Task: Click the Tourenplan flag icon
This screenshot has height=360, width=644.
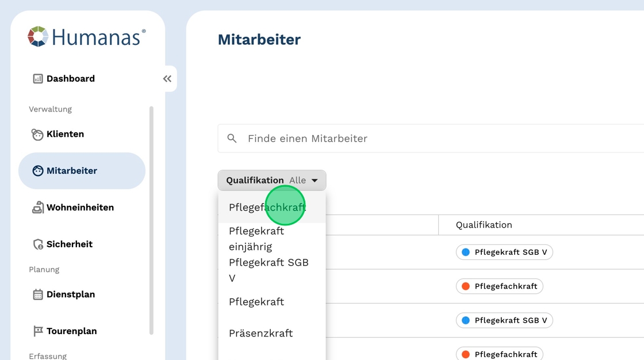Action: (x=38, y=331)
